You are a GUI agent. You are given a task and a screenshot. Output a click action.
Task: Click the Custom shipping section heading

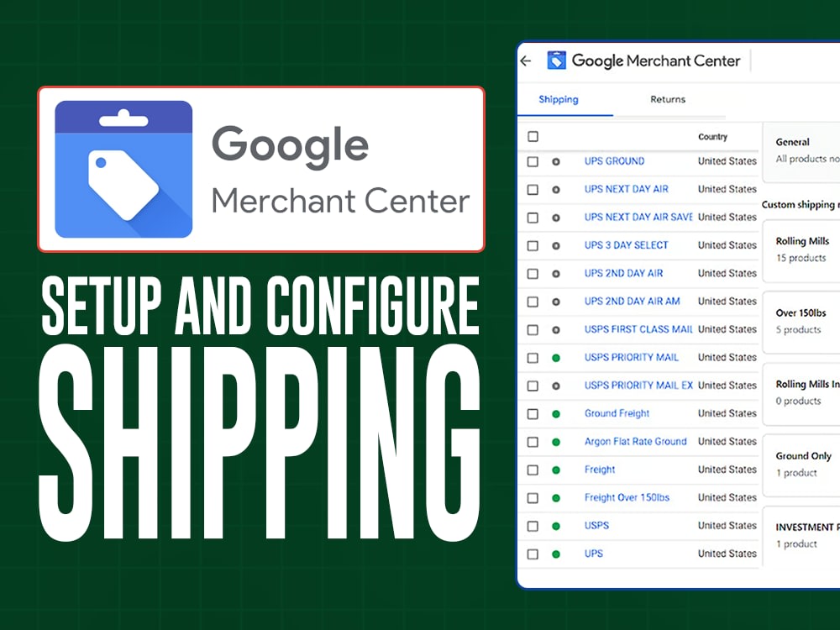[x=801, y=204]
